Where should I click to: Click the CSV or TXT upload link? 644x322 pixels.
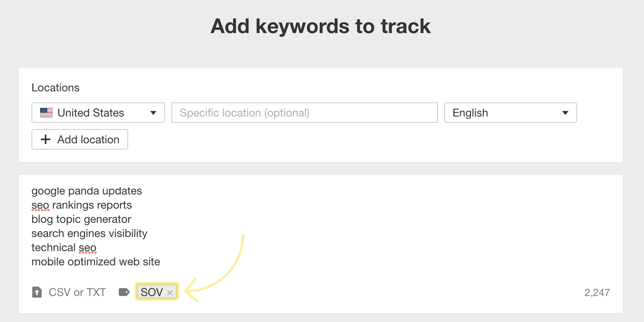click(x=77, y=292)
